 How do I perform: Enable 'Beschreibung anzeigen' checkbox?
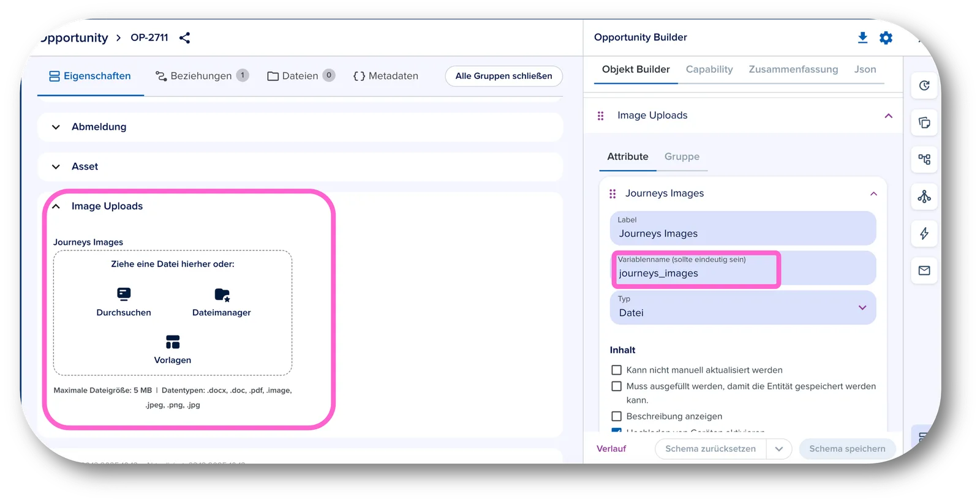pyautogui.click(x=616, y=416)
